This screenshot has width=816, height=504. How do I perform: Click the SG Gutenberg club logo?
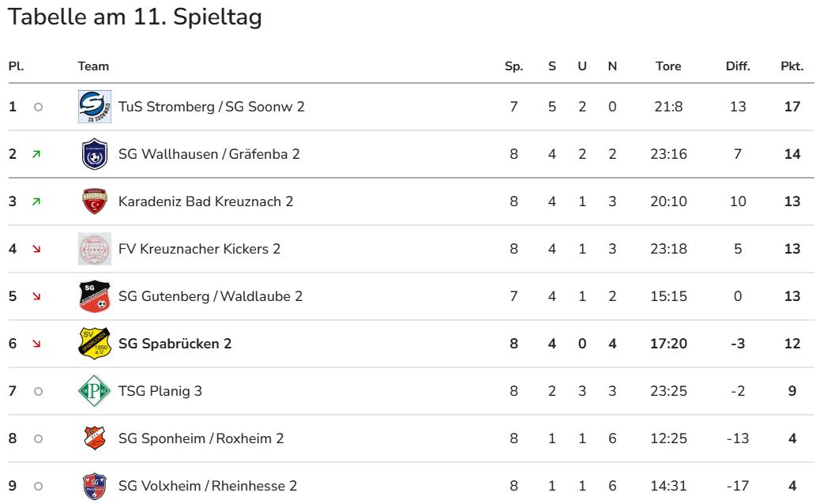coord(94,296)
